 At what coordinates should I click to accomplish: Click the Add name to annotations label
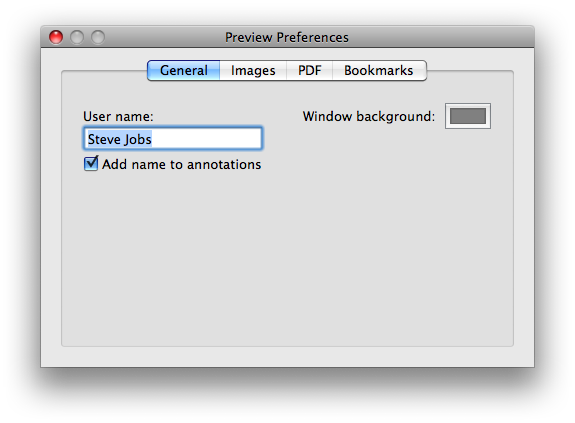(x=182, y=165)
